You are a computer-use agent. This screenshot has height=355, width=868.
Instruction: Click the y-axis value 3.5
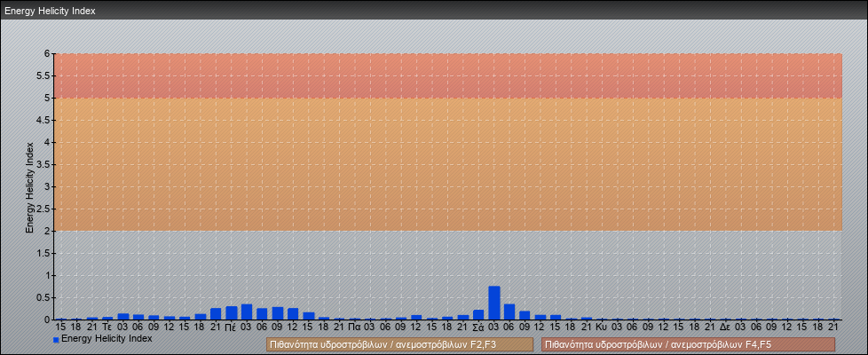tap(43, 164)
